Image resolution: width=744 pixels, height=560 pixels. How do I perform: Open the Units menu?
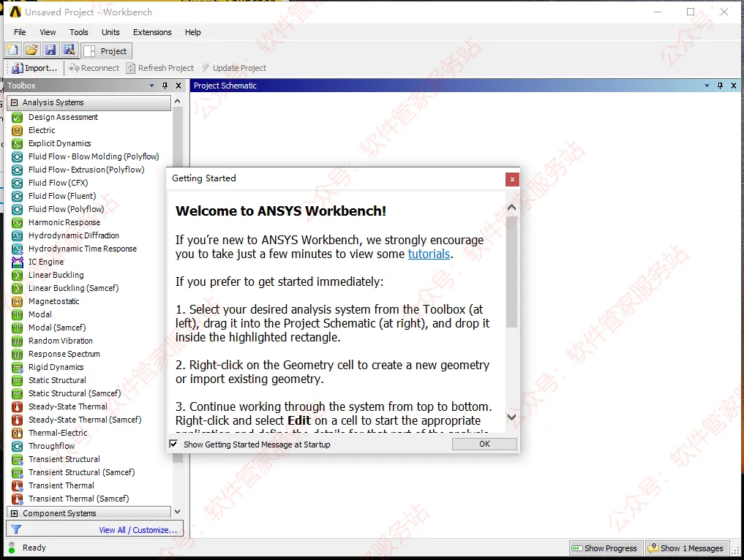pos(110,32)
